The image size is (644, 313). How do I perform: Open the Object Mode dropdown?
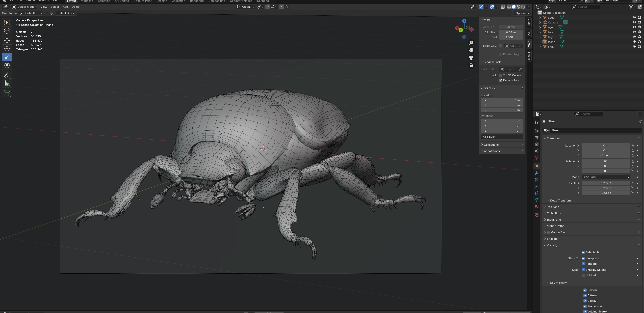coord(24,7)
